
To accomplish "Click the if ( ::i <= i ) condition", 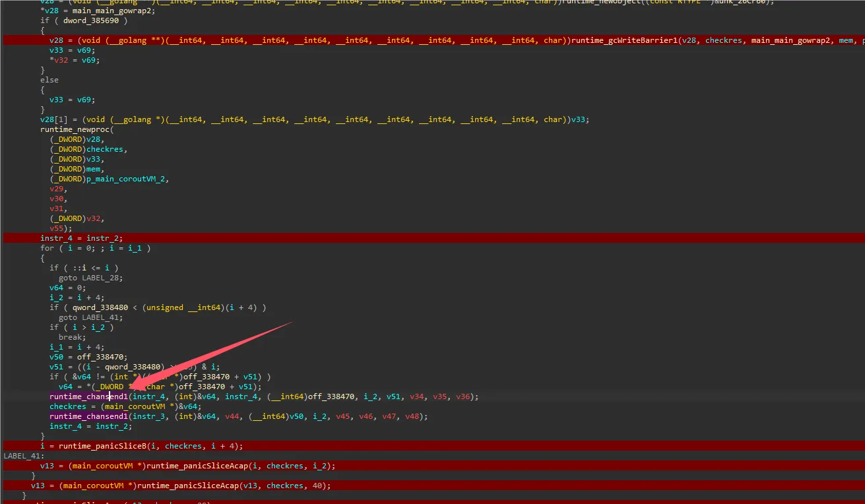I will pyautogui.click(x=84, y=268).
